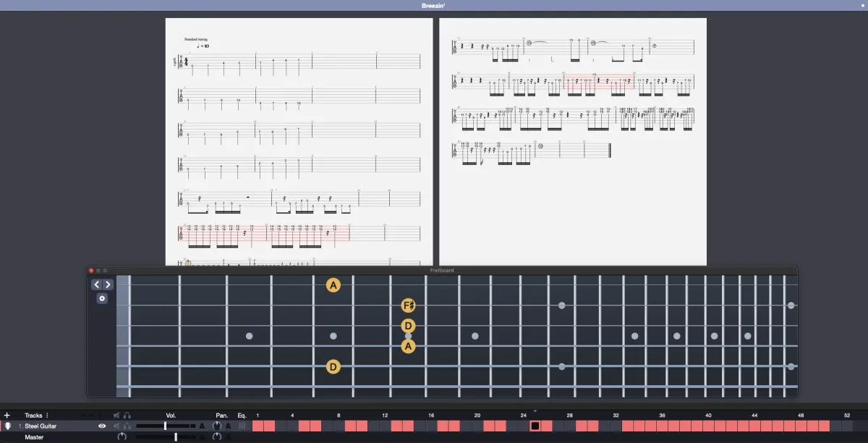Shift fretboard view left with previous arrow
The height and width of the screenshot is (443, 868).
click(96, 284)
